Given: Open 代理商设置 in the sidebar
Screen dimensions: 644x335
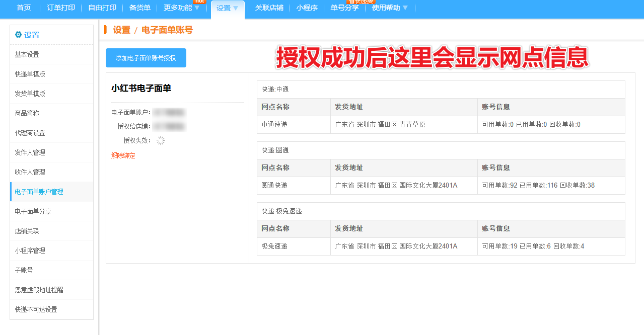Looking at the screenshot, I should point(51,133).
